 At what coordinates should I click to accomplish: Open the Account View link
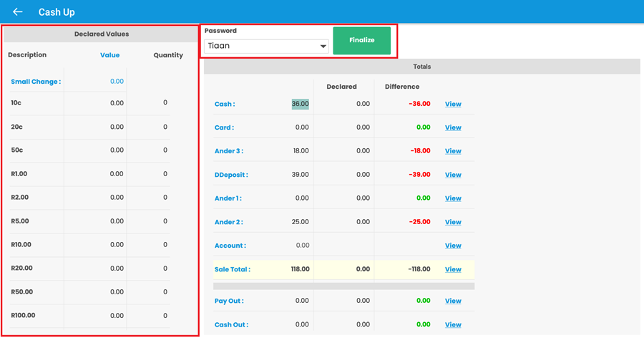pos(453,246)
